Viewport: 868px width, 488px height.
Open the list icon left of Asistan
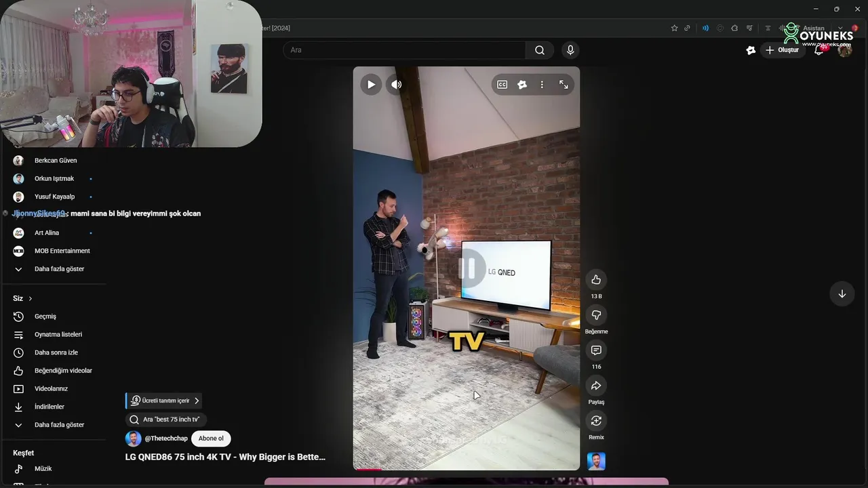pos(768,28)
